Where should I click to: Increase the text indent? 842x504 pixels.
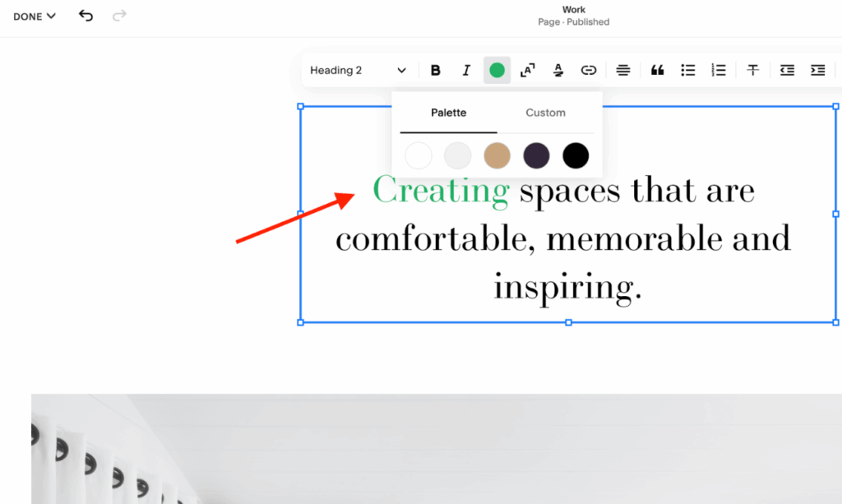pos(818,71)
